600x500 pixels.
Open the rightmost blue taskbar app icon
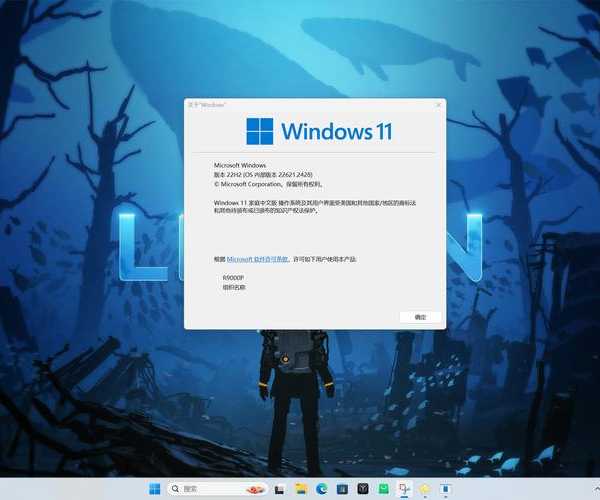click(445, 489)
